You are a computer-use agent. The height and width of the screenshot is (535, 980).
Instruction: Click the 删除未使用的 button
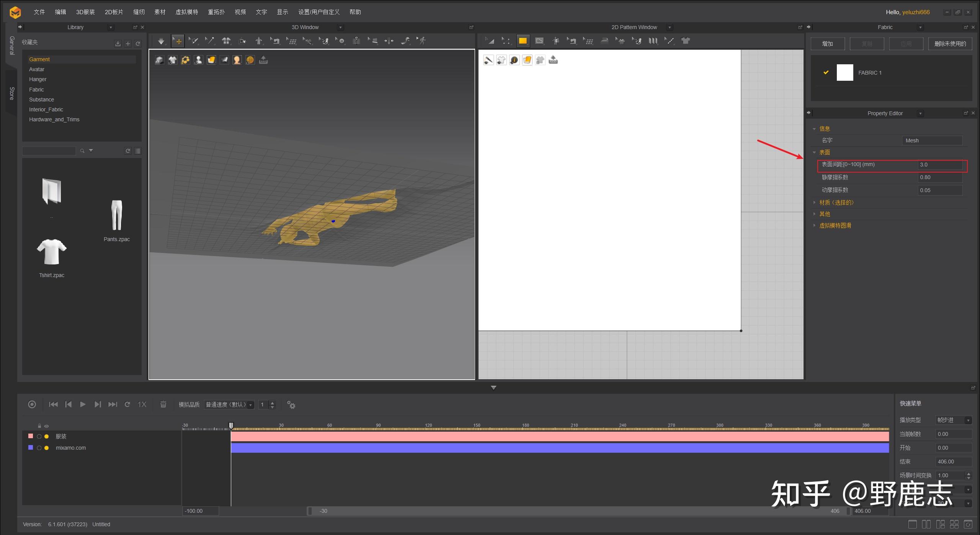coord(950,44)
